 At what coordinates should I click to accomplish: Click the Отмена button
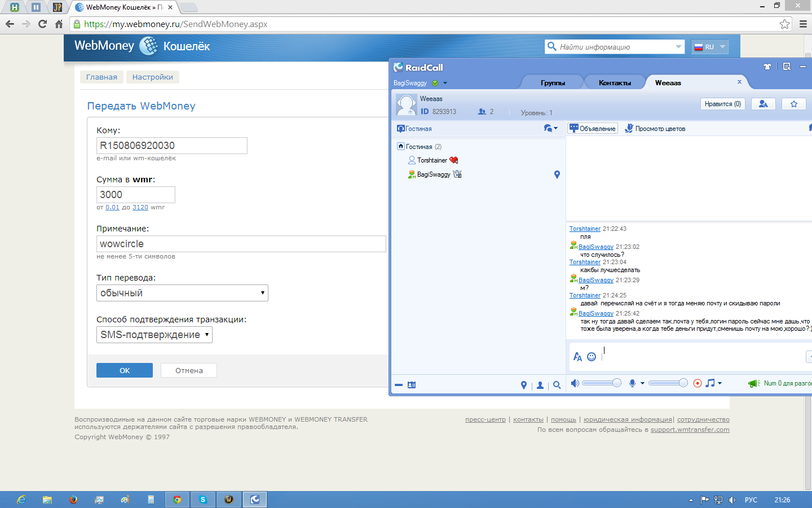tap(189, 370)
